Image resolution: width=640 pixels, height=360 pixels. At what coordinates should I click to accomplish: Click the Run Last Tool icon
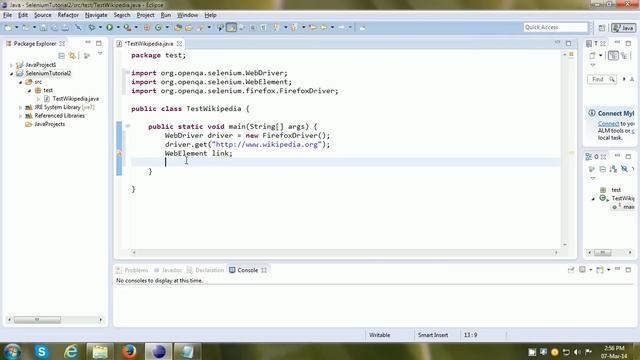pyautogui.click(x=127, y=27)
